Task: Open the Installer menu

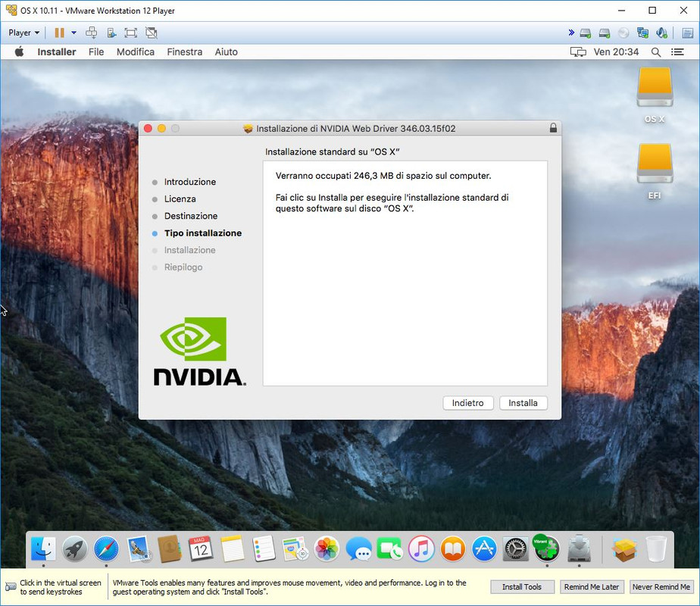Action: (x=57, y=52)
